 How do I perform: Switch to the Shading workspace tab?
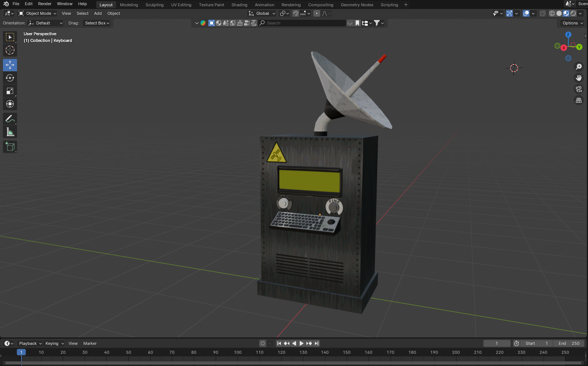239,5
